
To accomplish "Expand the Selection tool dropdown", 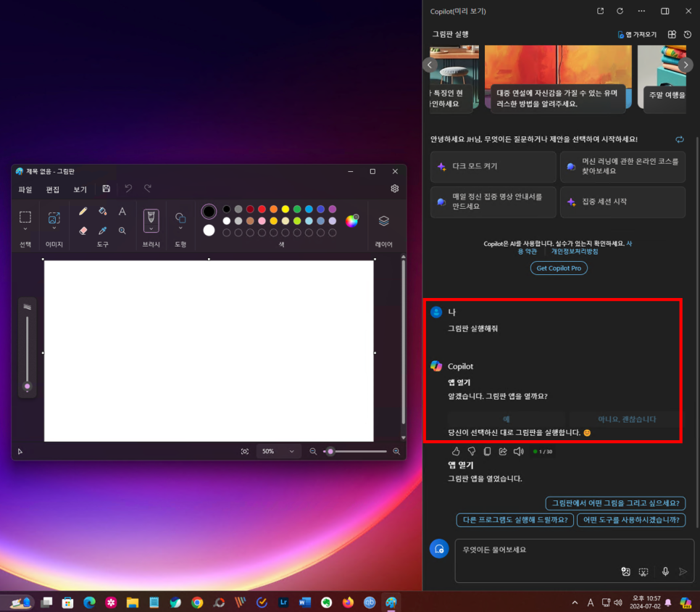I will coord(25,229).
